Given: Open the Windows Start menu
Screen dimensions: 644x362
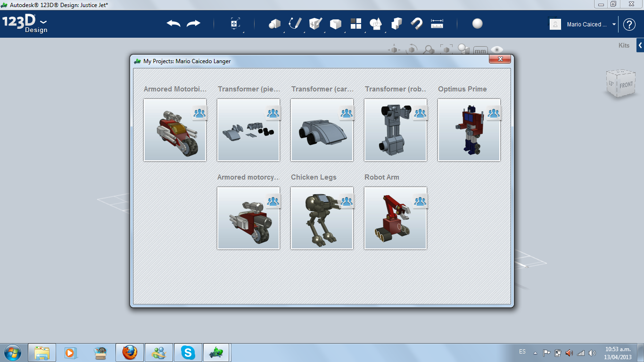Looking at the screenshot, I should coord(12,352).
